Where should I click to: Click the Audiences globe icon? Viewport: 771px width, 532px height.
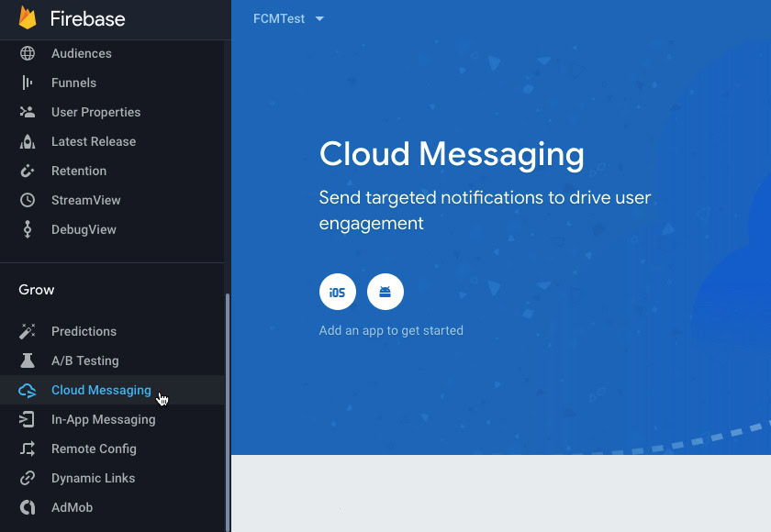coord(28,53)
